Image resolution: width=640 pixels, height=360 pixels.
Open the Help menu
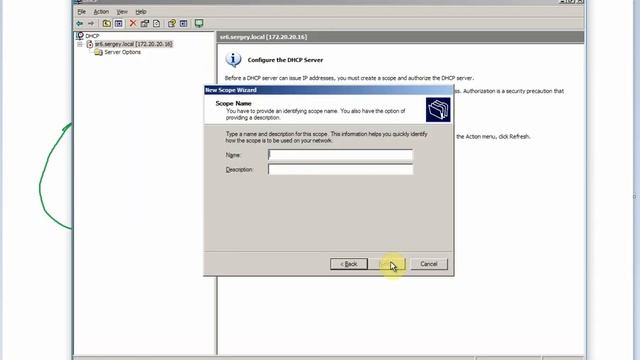pyautogui.click(x=141, y=12)
